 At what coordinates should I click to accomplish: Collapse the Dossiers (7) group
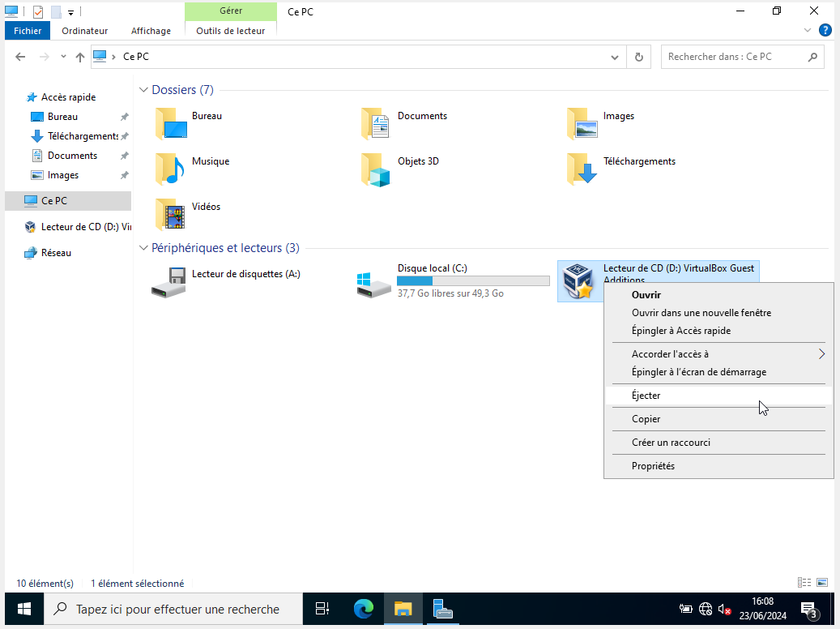(x=143, y=90)
